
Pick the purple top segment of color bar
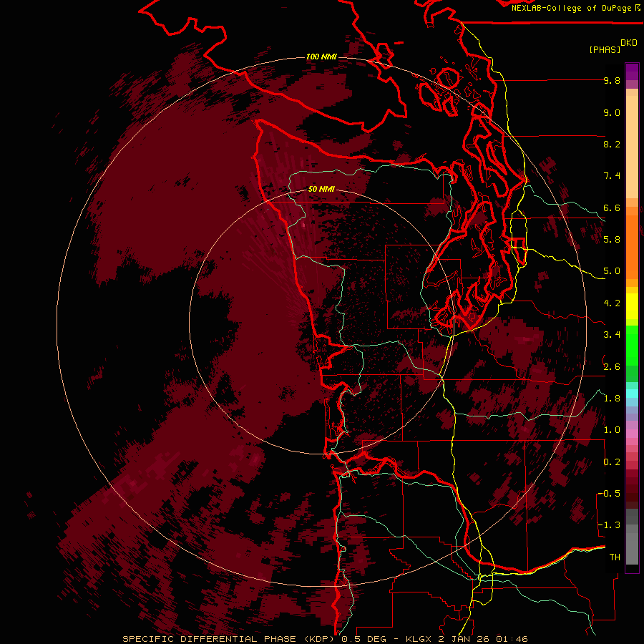click(x=632, y=72)
